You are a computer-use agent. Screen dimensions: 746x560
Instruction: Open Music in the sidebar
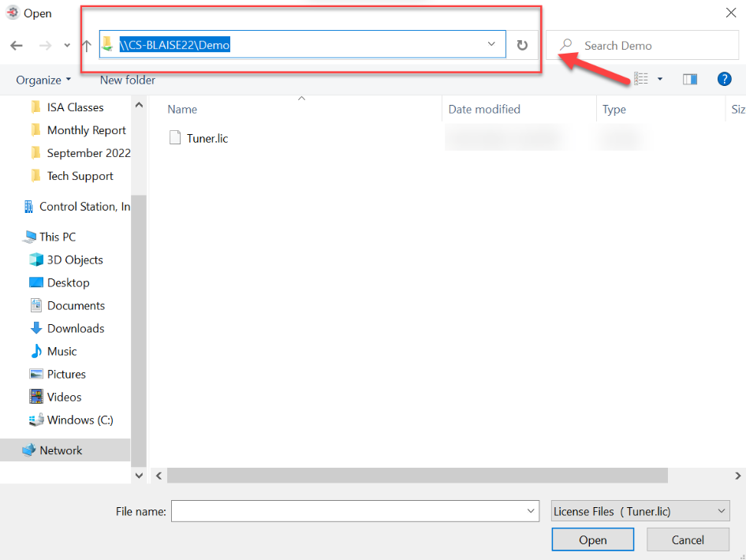(x=62, y=351)
